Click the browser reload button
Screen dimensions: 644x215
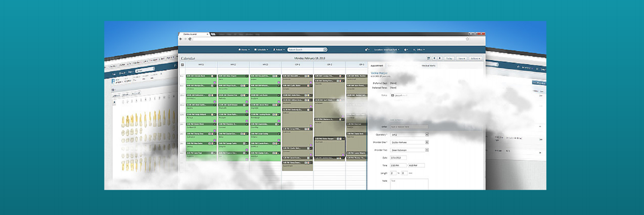[x=190, y=39]
